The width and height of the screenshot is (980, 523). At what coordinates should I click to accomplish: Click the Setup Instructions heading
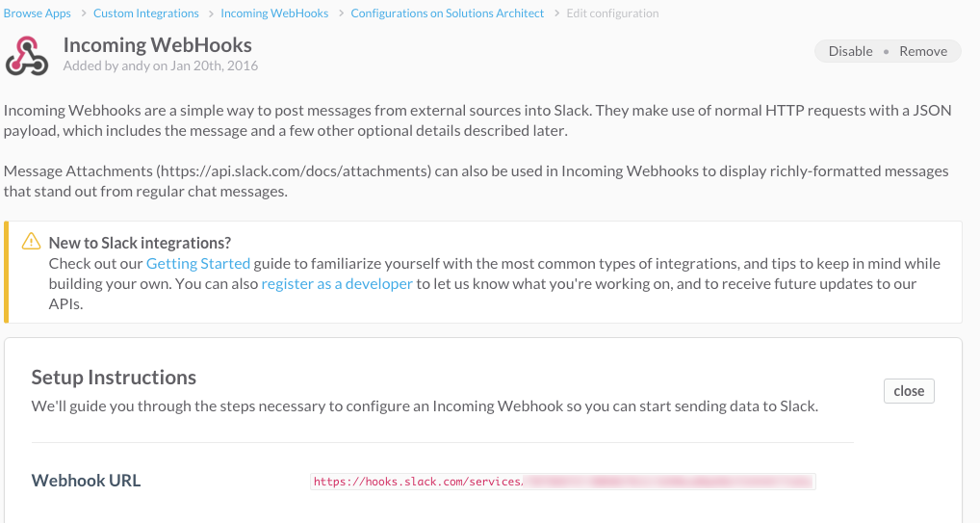point(114,377)
